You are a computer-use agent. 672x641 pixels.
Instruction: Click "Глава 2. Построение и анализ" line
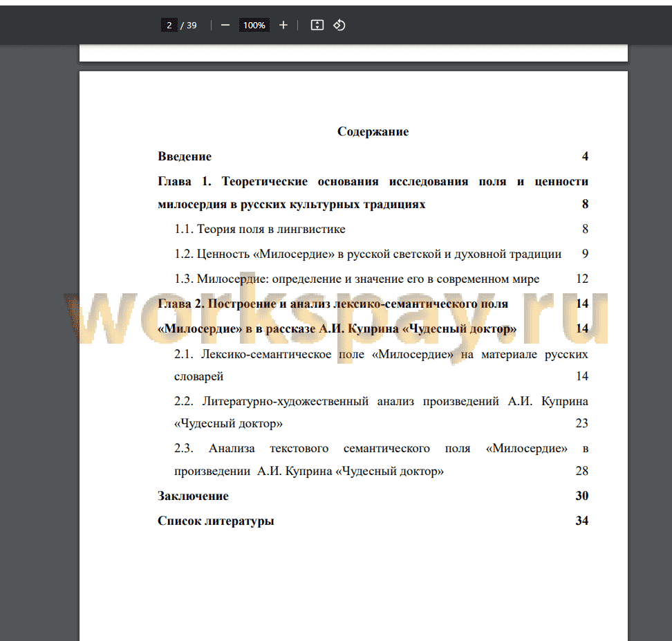pos(333,304)
